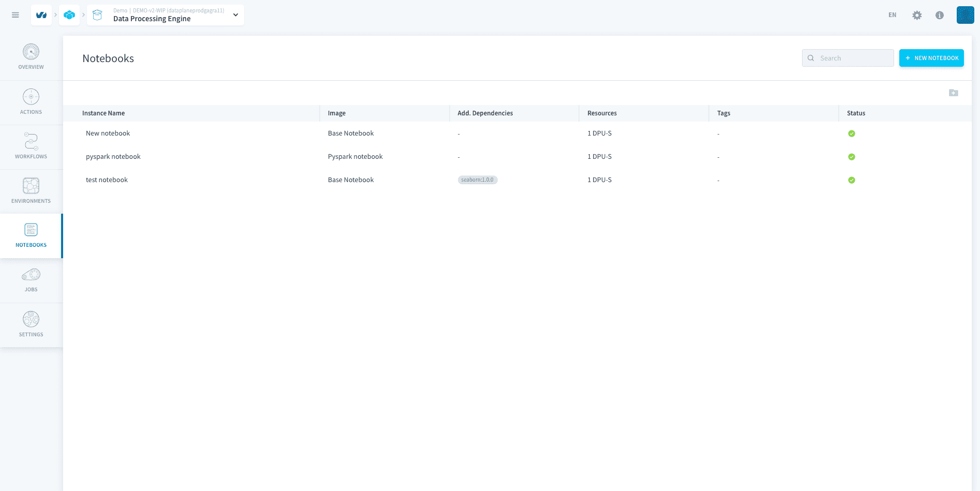
Task: Switch language via EN selector
Action: click(x=893, y=15)
